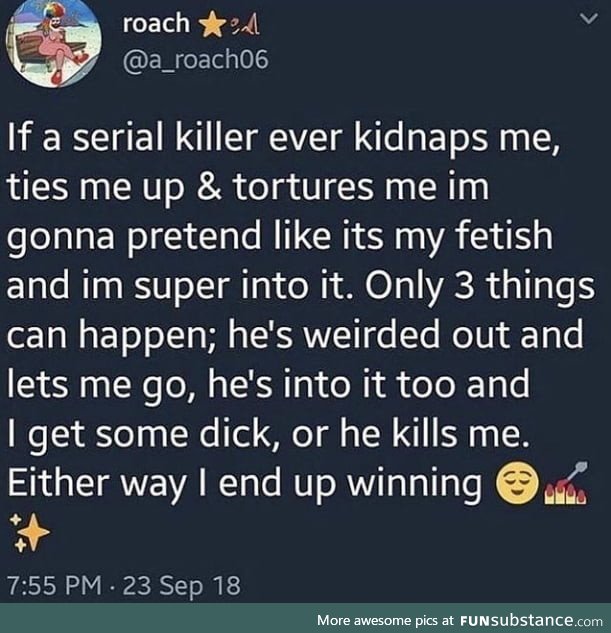Image resolution: width=611 pixels, height=633 pixels.
Task: Click the nail polish emoji
Action: (x=566, y=482)
